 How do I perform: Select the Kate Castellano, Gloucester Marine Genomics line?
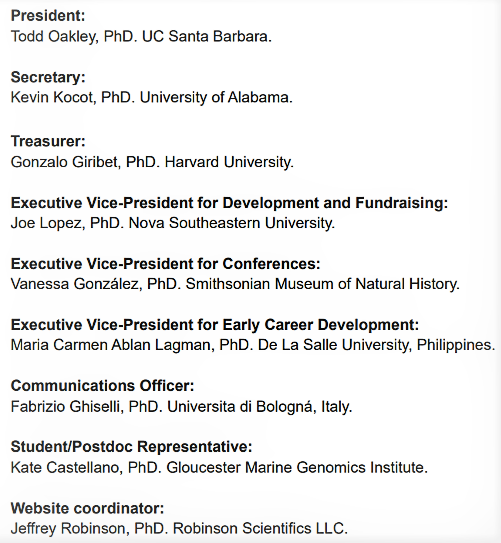pos(219,468)
